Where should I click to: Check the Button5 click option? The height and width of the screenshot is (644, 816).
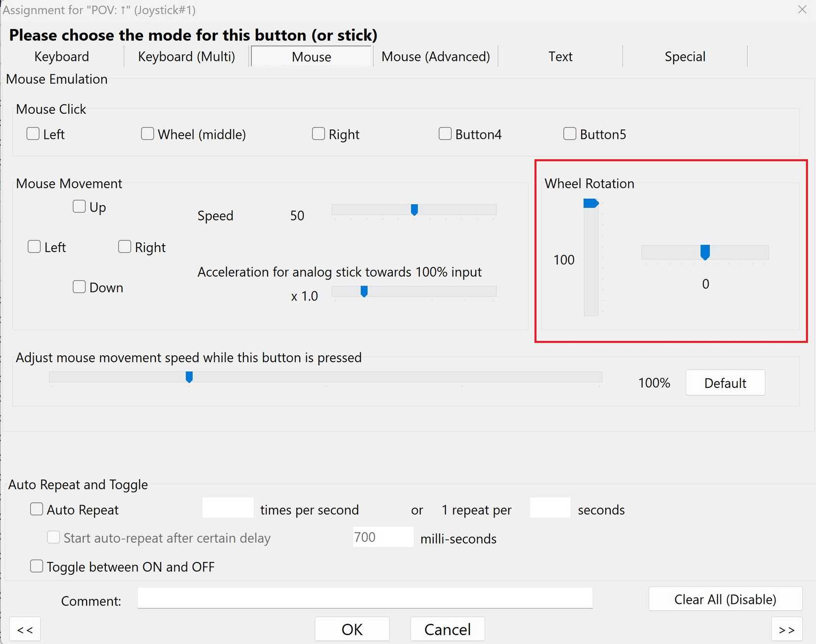point(570,133)
